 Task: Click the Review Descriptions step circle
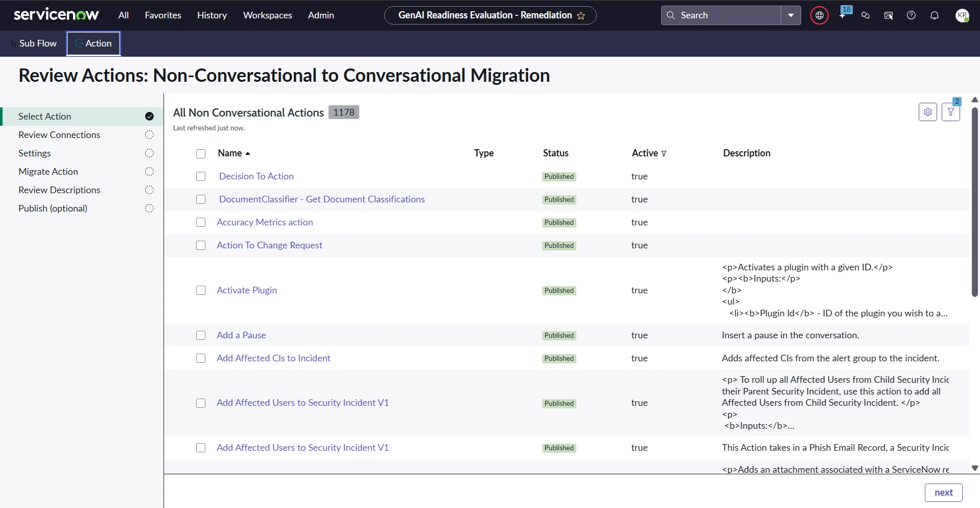(x=149, y=190)
